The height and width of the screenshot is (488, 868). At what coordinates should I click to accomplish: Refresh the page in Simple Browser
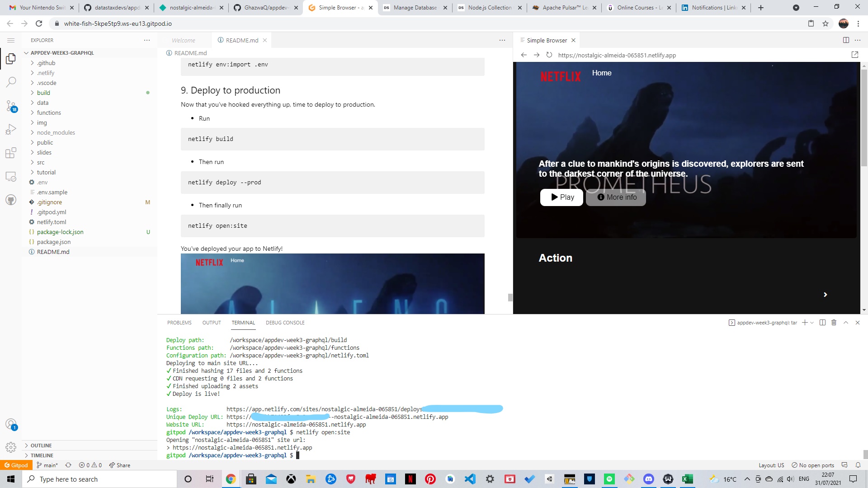pos(549,55)
